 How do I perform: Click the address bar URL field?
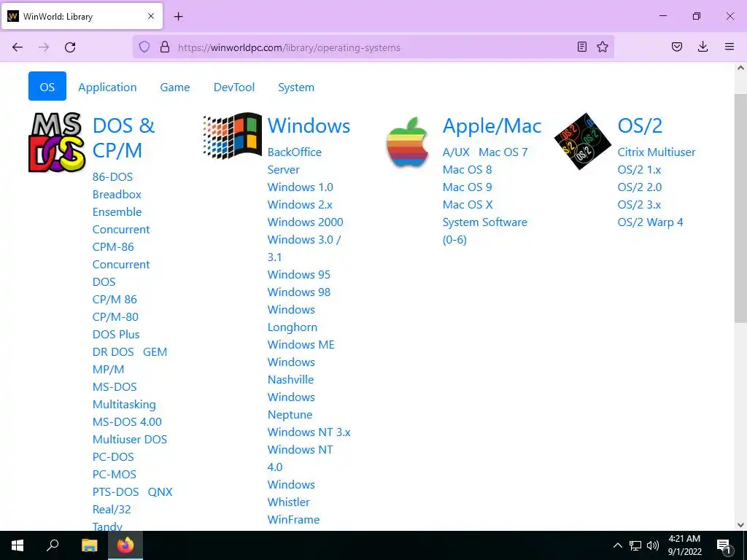373,47
